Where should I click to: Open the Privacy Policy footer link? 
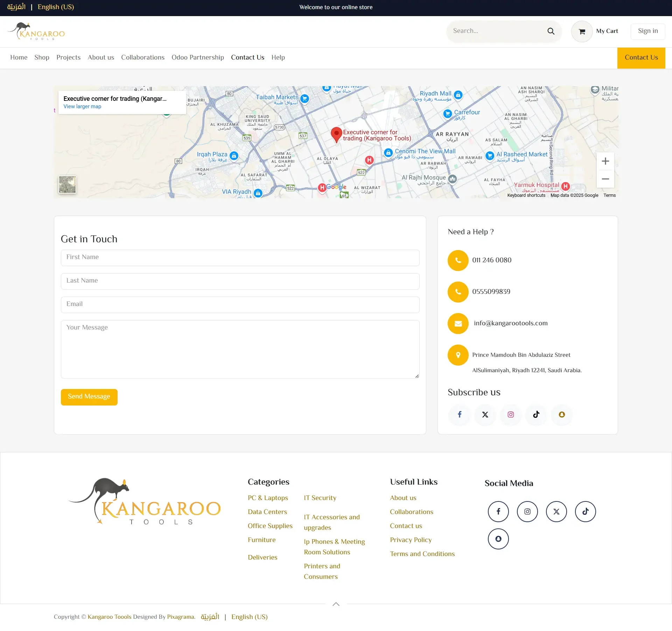[411, 540]
